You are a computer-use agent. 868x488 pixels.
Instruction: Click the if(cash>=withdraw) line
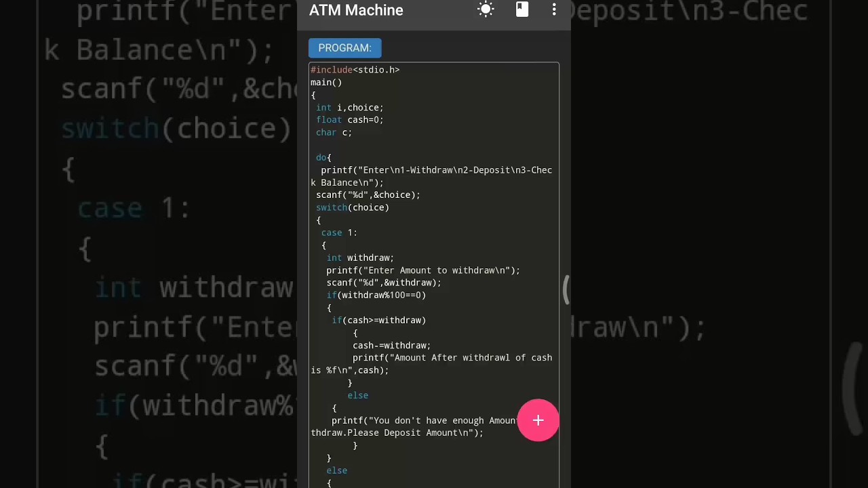[x=379, y=321]
